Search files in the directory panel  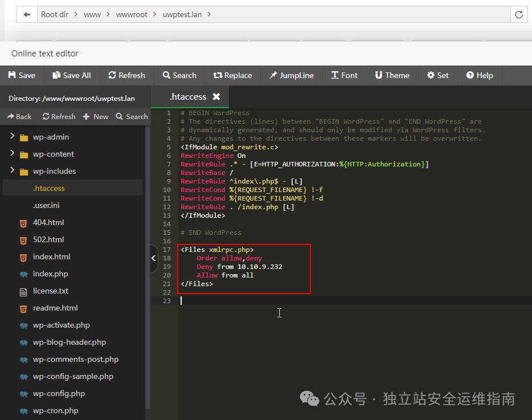(x=132, y=116)
